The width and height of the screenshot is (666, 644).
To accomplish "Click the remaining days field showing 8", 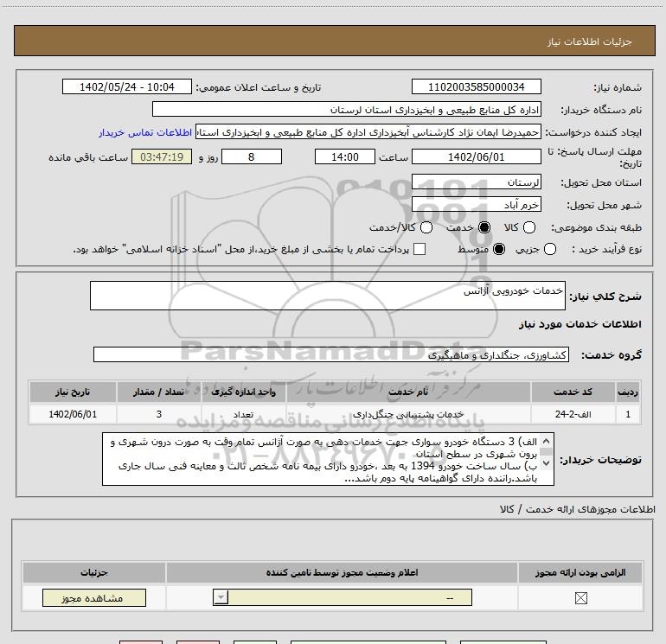I will pyautogui.click(x=252, y=156).
